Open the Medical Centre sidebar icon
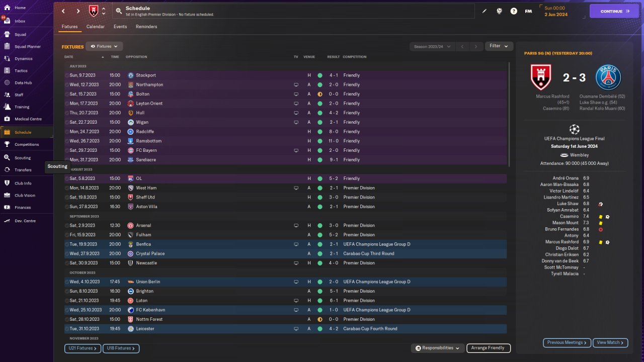The width and height of the screenshot is (644, 362). click(7, 119)
